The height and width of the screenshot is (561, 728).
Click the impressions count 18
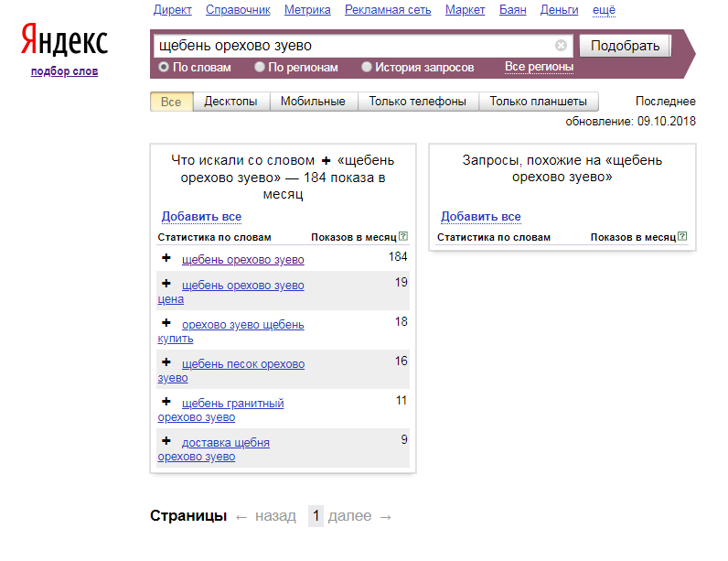point(401,321)
